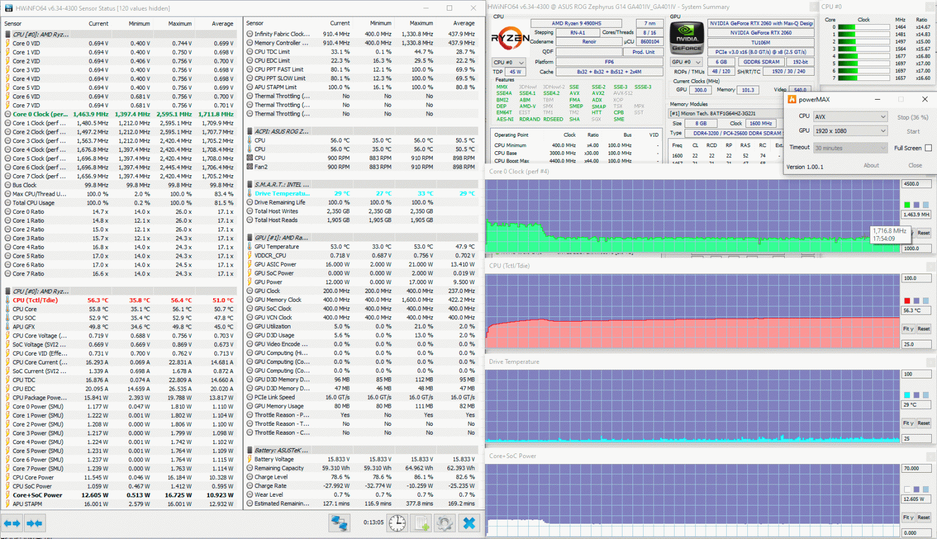Click Reset button on Core+SoC Power graph
This screenshot has height=539, width=937.
(923, 517)
